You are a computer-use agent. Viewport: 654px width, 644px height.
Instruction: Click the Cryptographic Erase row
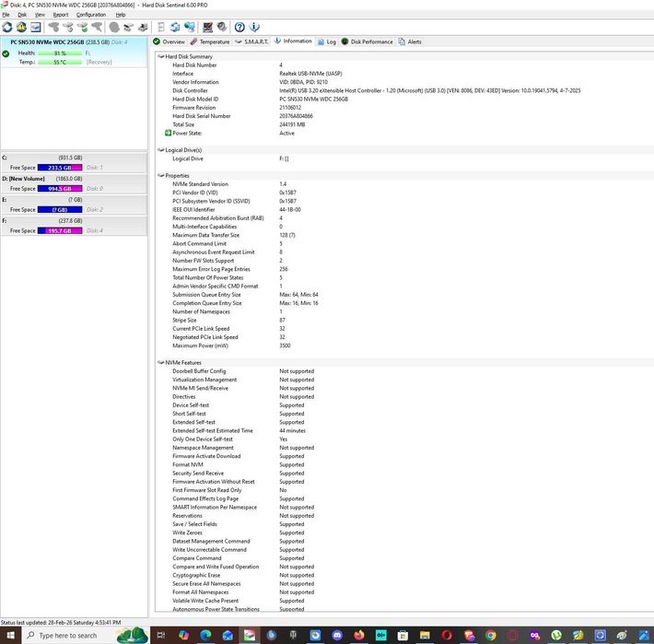[404, 575]
